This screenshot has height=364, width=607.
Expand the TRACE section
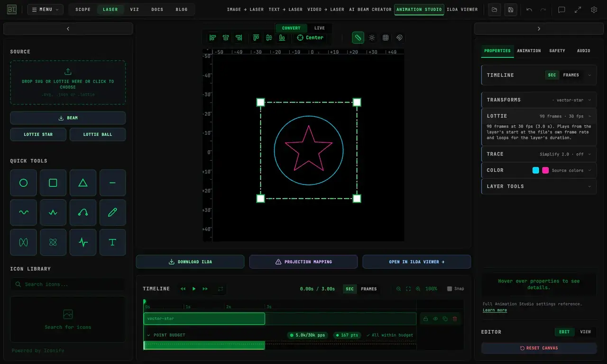click(539, 154)
